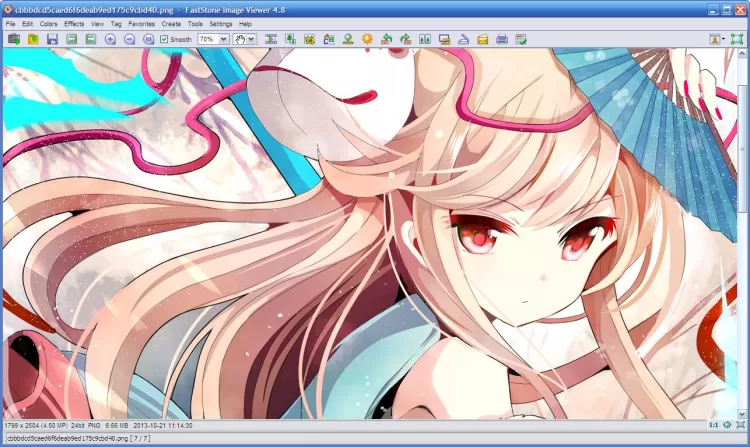
Task: Click the FastStone app icon in title bar
Action: tap(8, 9)
